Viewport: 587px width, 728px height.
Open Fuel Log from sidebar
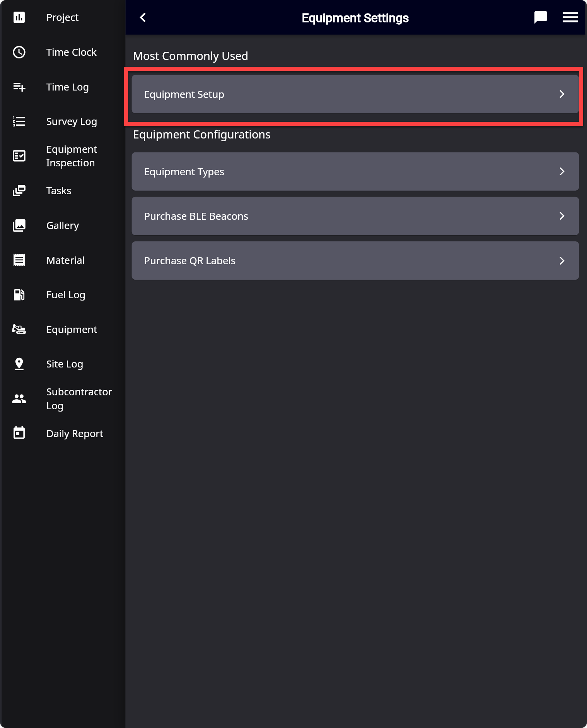pyautogui.click(x=63, y=295)
